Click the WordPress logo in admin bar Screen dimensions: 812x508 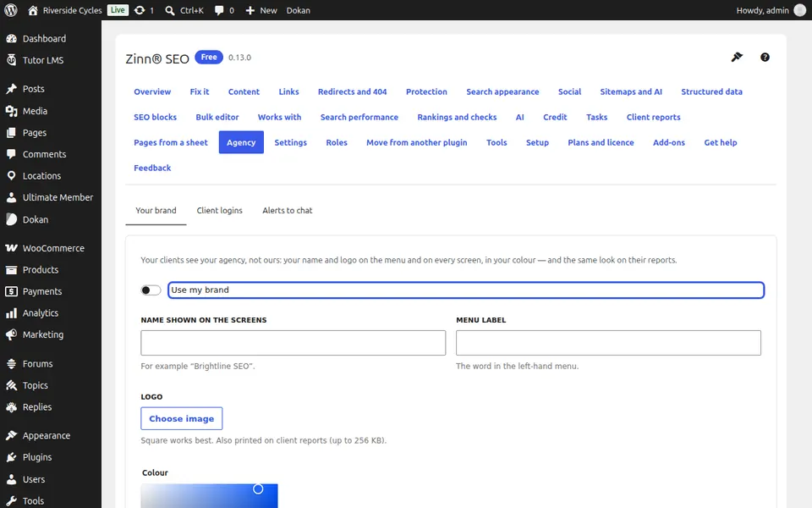coord(11,10)
